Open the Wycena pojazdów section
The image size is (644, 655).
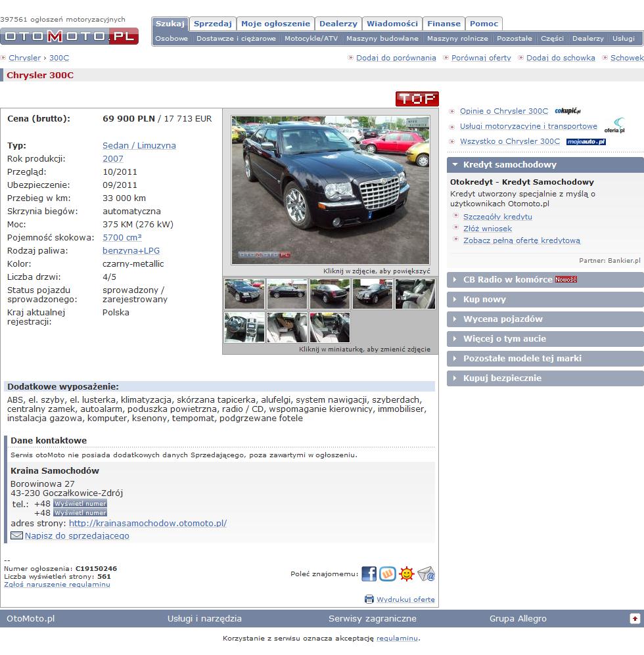pyautogui.click(x=545, y=319)
